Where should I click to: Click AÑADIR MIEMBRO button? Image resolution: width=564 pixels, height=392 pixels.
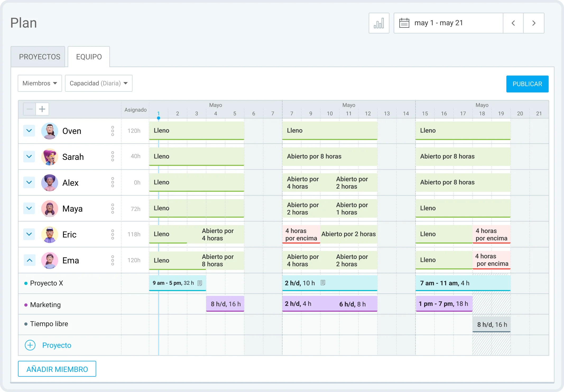point(57,369)
